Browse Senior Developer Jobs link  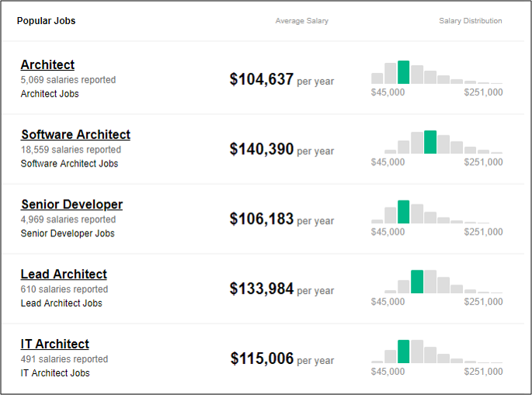point(68,233)
